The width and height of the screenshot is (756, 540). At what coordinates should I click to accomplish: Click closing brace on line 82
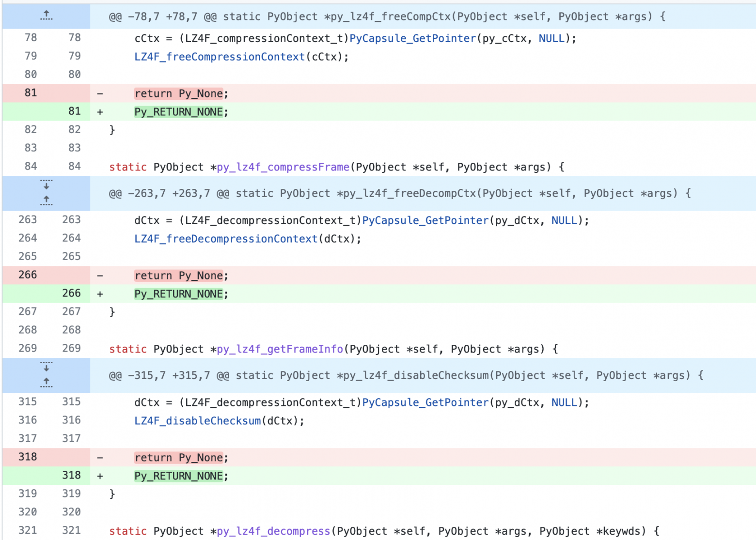112,130
